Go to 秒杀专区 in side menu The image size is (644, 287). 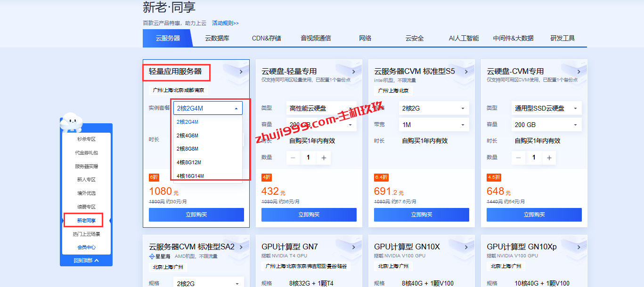point(86,139)
